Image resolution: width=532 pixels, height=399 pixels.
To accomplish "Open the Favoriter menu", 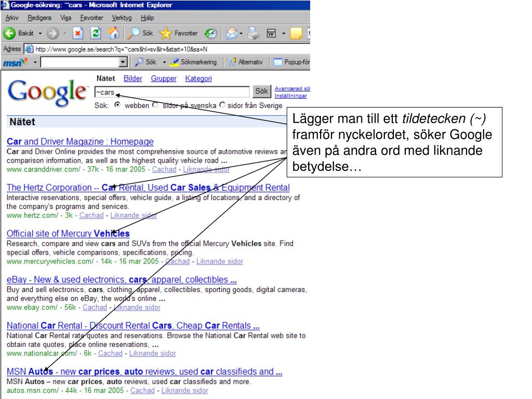I will coord(91,18).
